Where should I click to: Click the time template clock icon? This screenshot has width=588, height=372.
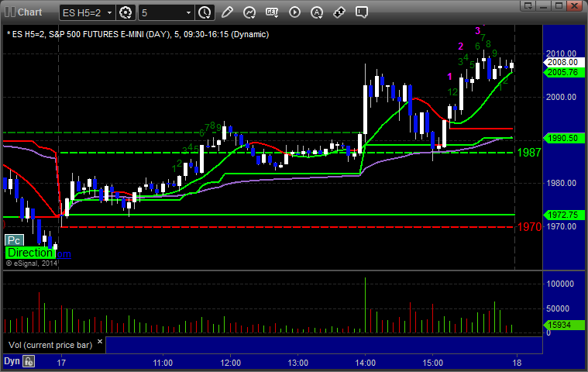click(x=205, y=12)
